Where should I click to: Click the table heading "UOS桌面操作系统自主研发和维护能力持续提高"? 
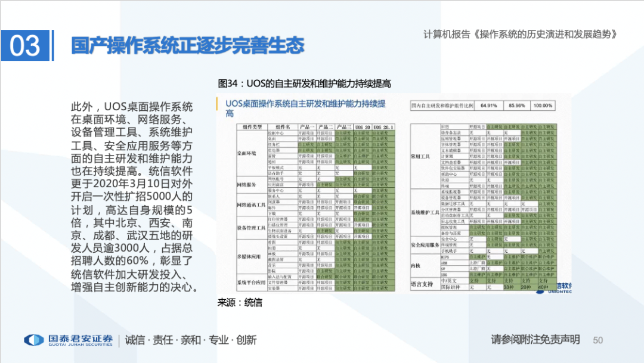pyautogui.click(x=305, y=108)
